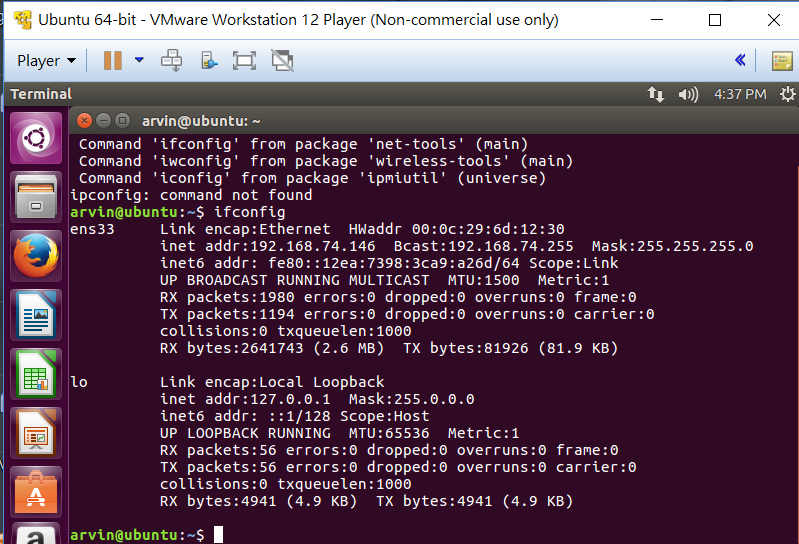The image size is (799, 544).
Task: Open the VMware notes icon
Action: pos(782,61)
